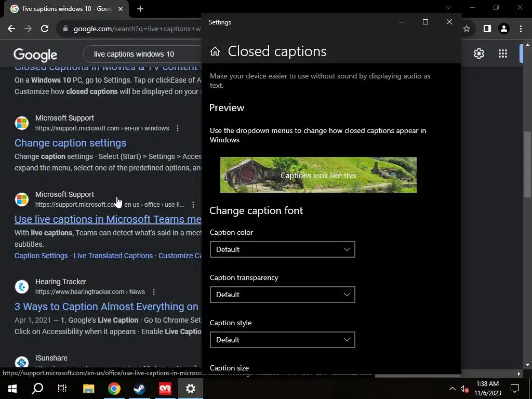
Task: Open Live Translated Captions sublink
Action: click(x=113, y=256)
